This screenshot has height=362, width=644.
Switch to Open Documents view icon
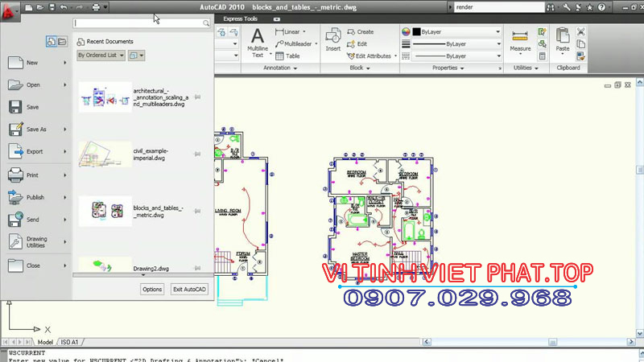tap(61, 41)
